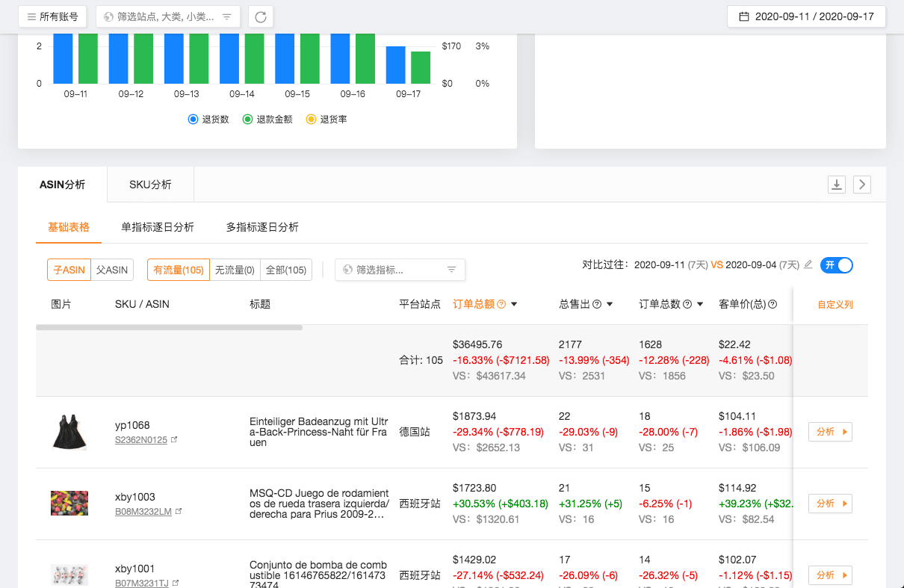
Task: Open the 所有账号 account dropdown
Action: coord(52,16)
